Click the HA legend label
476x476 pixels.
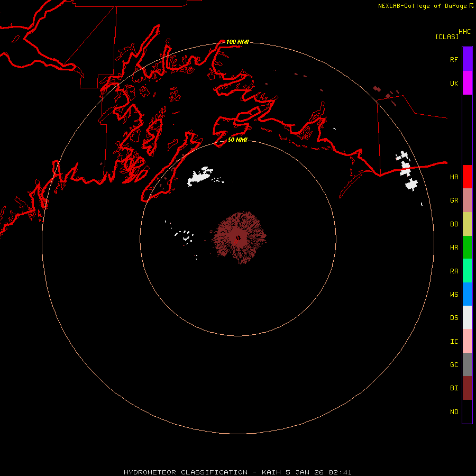coord(454,177)
